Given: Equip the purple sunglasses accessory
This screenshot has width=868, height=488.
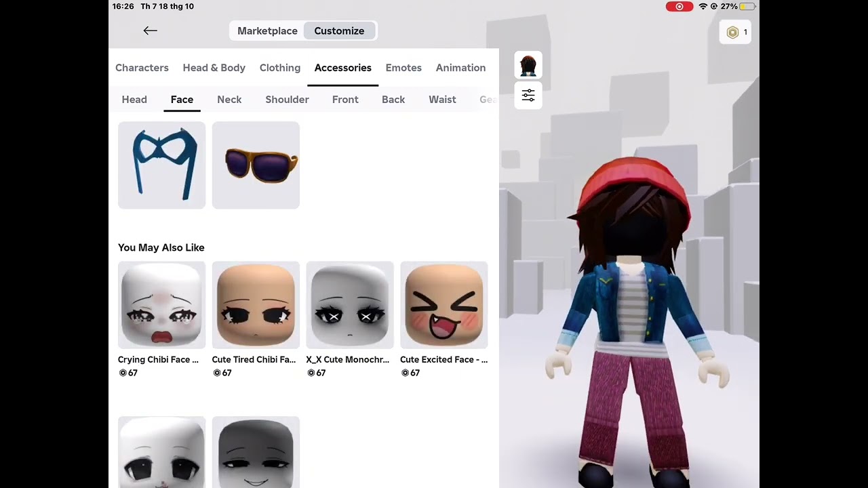Looking at the screenshot, I should [256, 165].
